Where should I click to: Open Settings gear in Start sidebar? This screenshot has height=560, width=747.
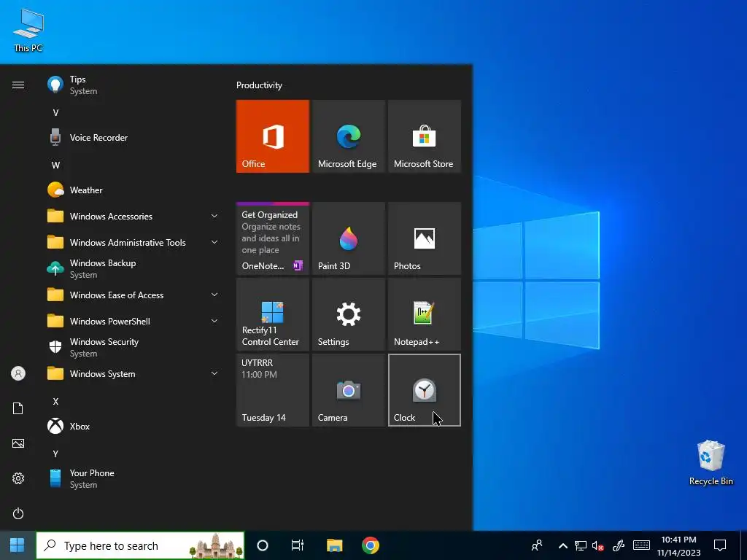coord(18,478)
